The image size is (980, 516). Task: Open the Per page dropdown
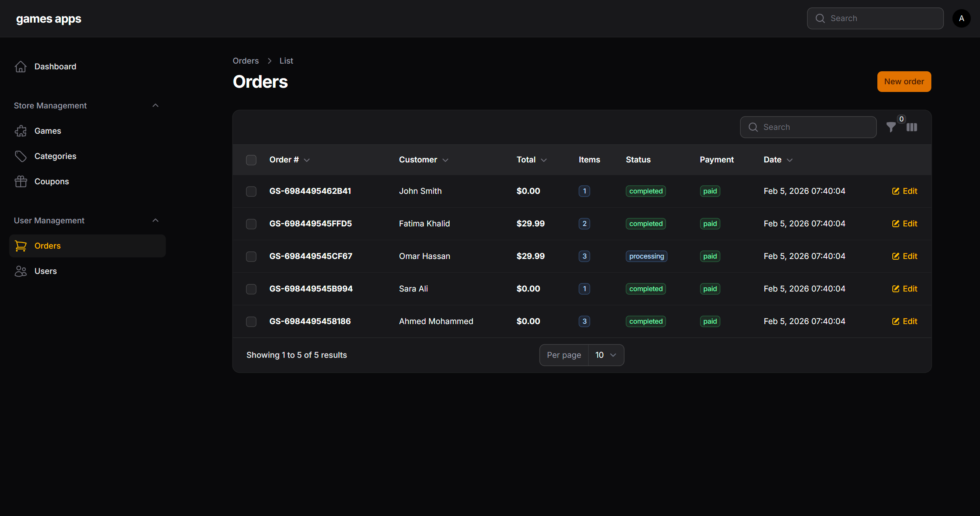605,355
